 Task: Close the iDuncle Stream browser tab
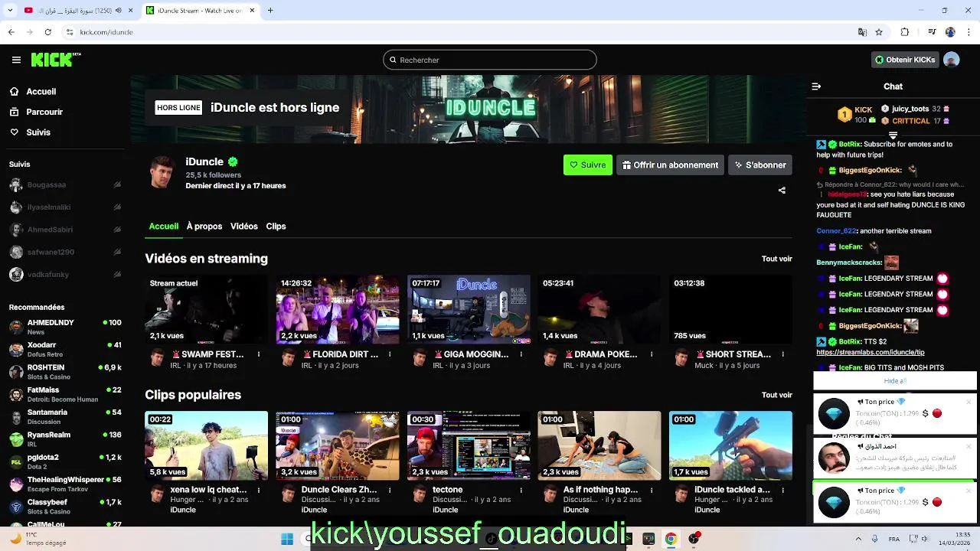(x=250, y=11)
